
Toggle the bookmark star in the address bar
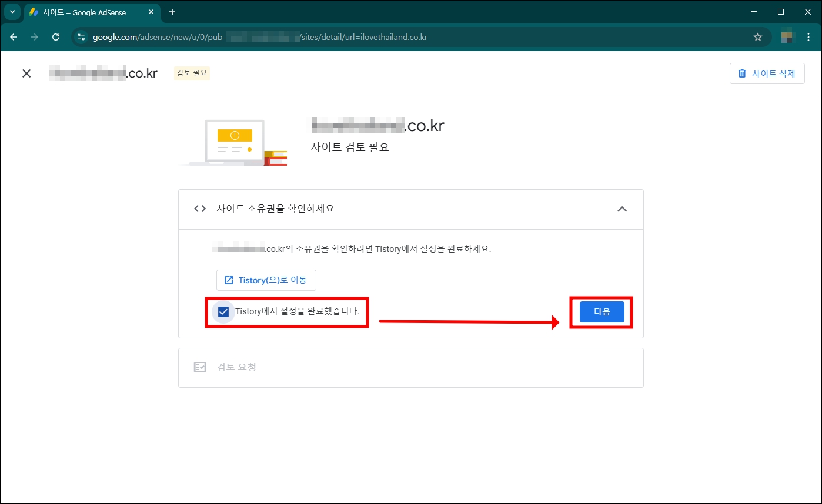pos(758,36)
